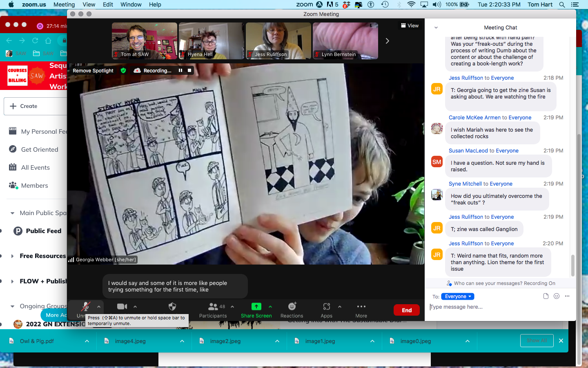Open the Owl & Pig.pdf download
The height and width of the screenshot is (368, 588).
tap(37, 341)
